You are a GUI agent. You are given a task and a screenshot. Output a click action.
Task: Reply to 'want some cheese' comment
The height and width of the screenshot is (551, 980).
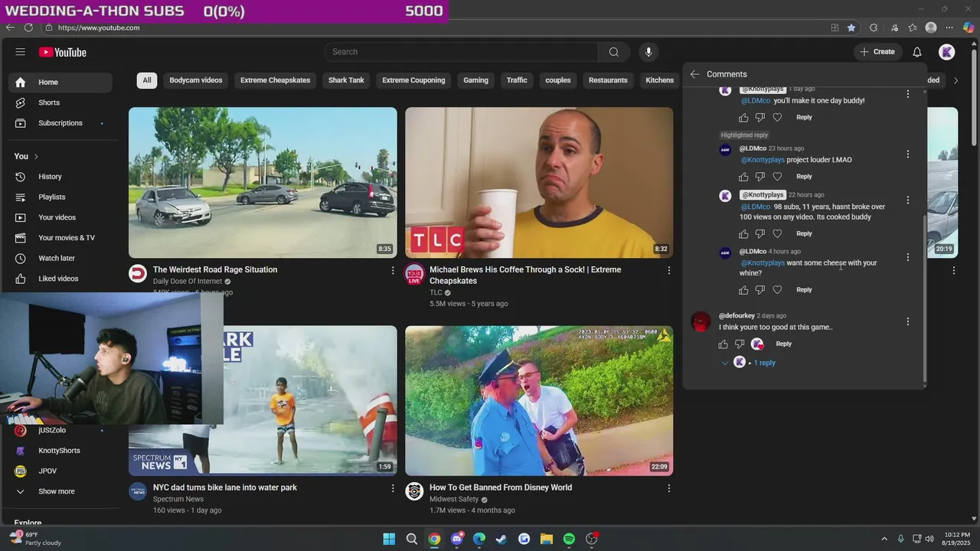pyautogui.click(x=804, y=290)
